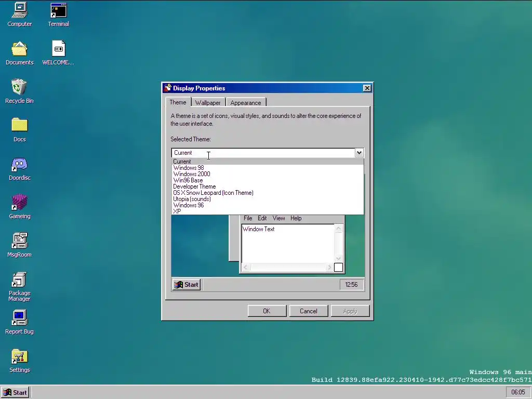The width and height of the screenshot is (532, 399).
Task: Open the Gameing desktop icon
Action: click(19, 207)
